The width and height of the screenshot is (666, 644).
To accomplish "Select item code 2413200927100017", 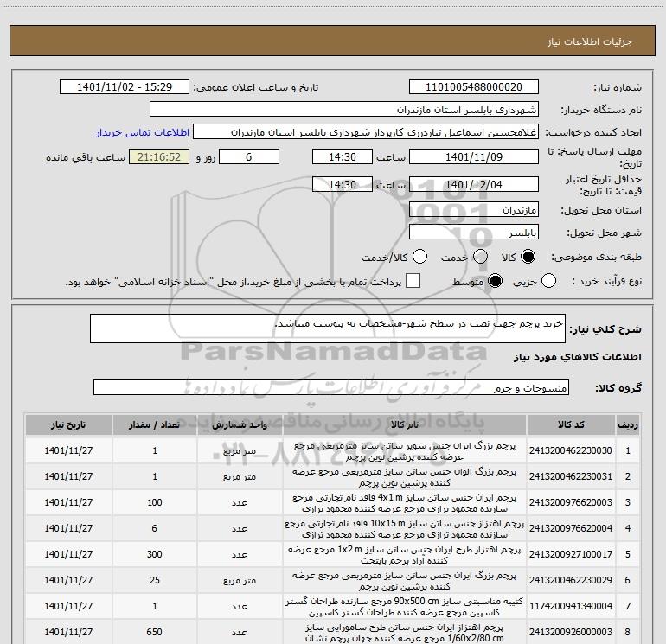I will tap(571, 554).
